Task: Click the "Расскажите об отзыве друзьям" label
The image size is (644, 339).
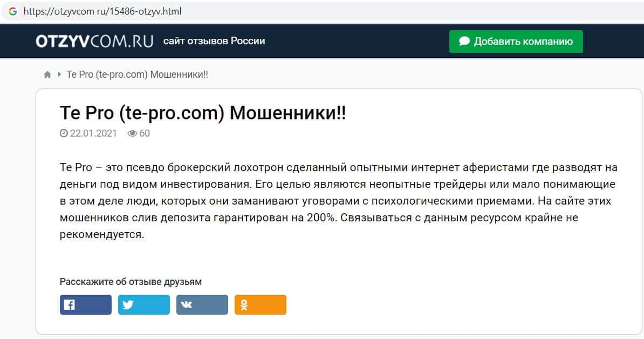Action: click(x=131, y=282)
